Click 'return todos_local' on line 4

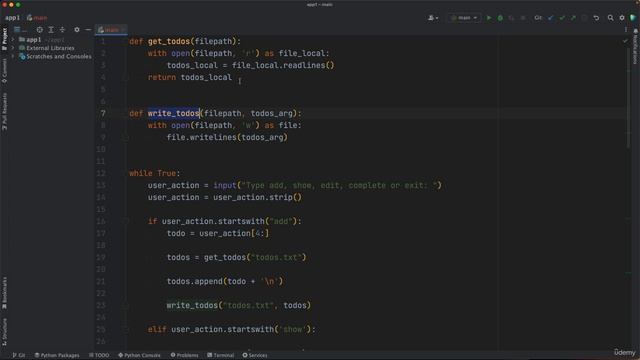[x=190, y=78]
